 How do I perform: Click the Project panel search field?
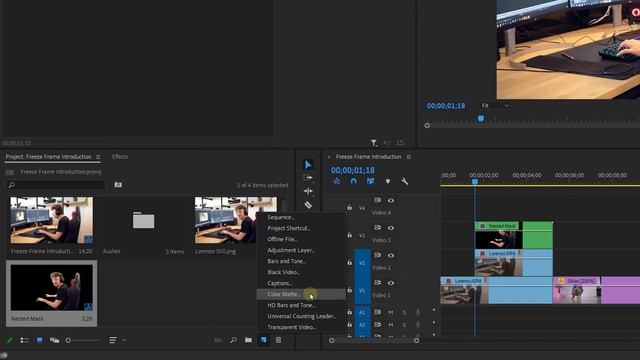pyautogui.click(x=56, y=185)
